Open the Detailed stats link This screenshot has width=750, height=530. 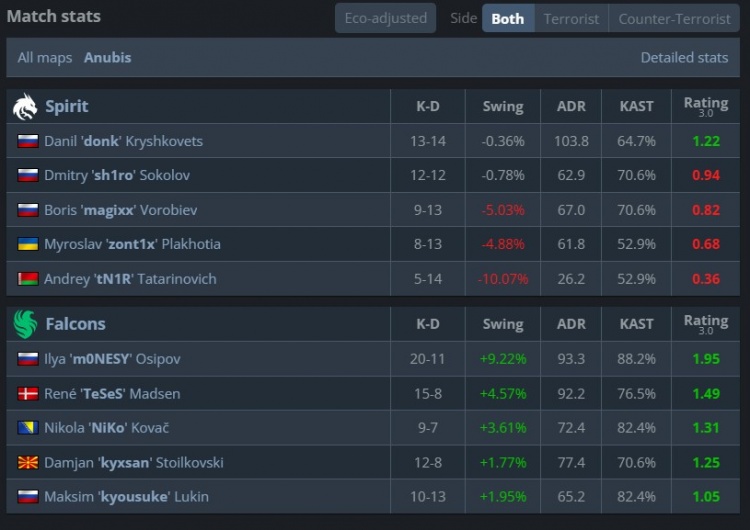click(684, 57)
